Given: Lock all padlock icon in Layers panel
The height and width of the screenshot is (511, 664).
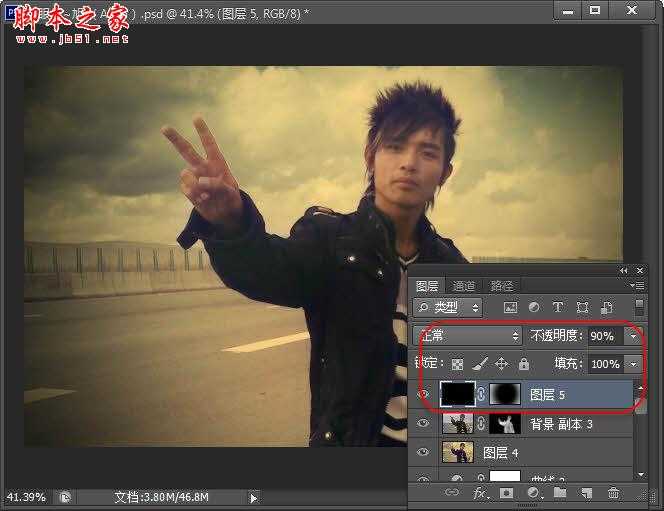Looking at the screenshot, I should [x=524, y=364].
